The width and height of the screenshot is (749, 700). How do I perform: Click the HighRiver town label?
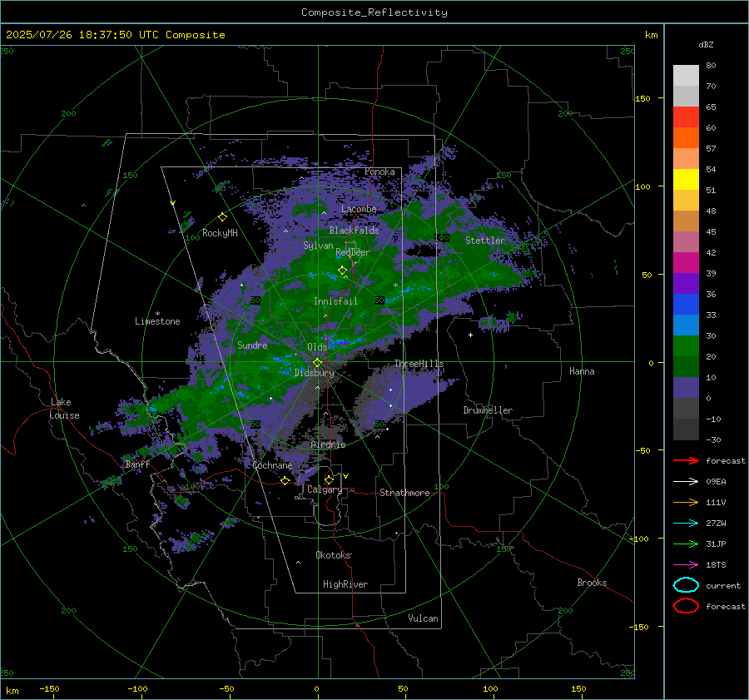(x=345, y=584)
